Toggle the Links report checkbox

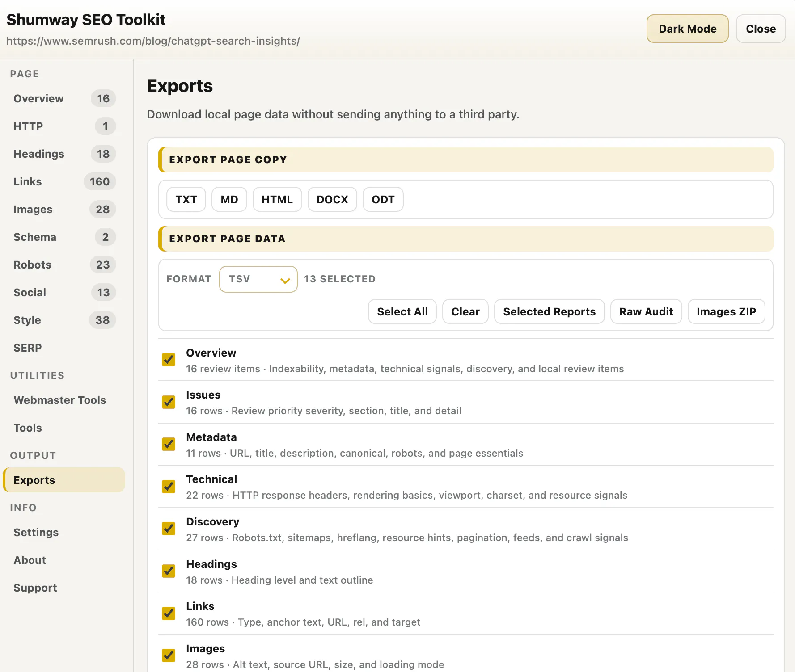pyautogui.click(x=169, y=613)
